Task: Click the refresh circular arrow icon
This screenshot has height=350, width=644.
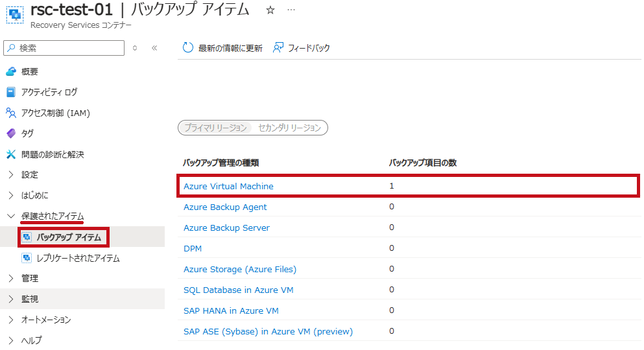Action: tap(187, 47)
